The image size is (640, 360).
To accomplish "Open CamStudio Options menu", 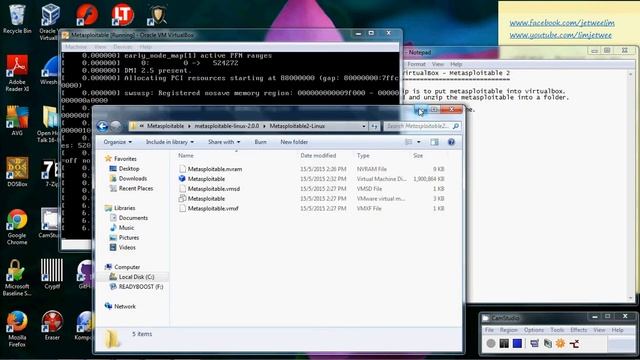I will (534, 330).
